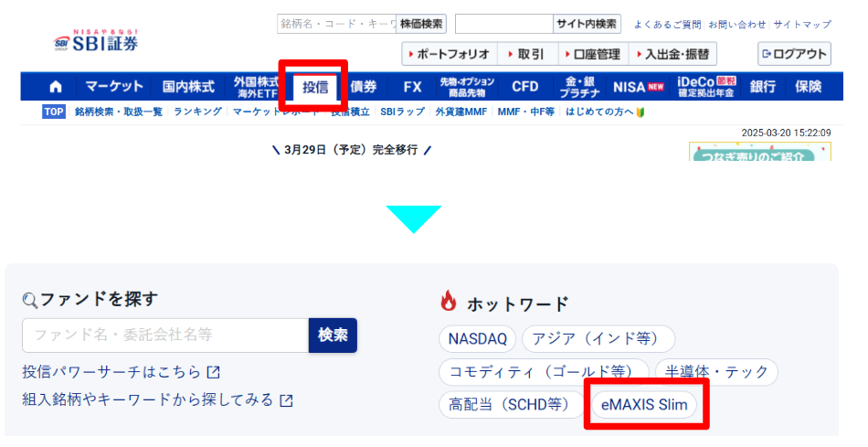Open ランキング sub-menu link
Viewport: 868px width, 447px height.
pos(197,112)
